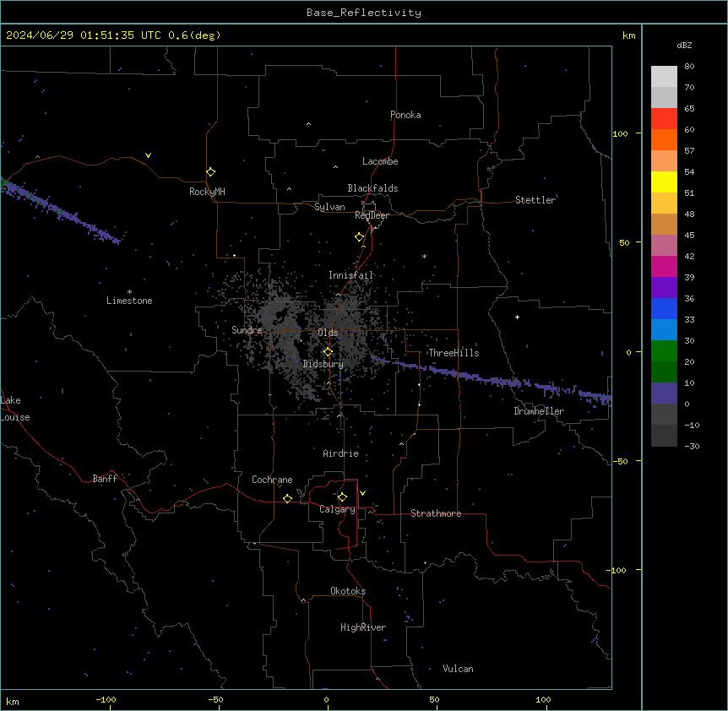Click the Banff map label
The image size is (728, 711).
[x=105, y=479]
